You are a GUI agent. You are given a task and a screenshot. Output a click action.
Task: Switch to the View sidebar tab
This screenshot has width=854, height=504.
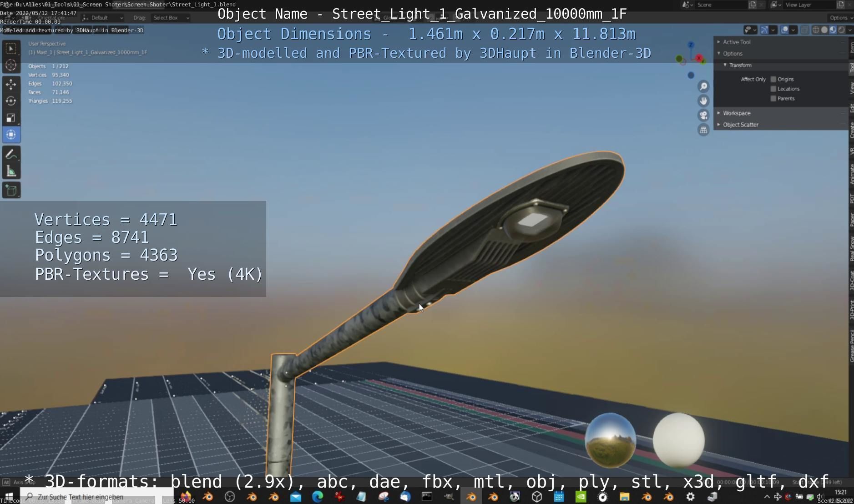point(851,88)
